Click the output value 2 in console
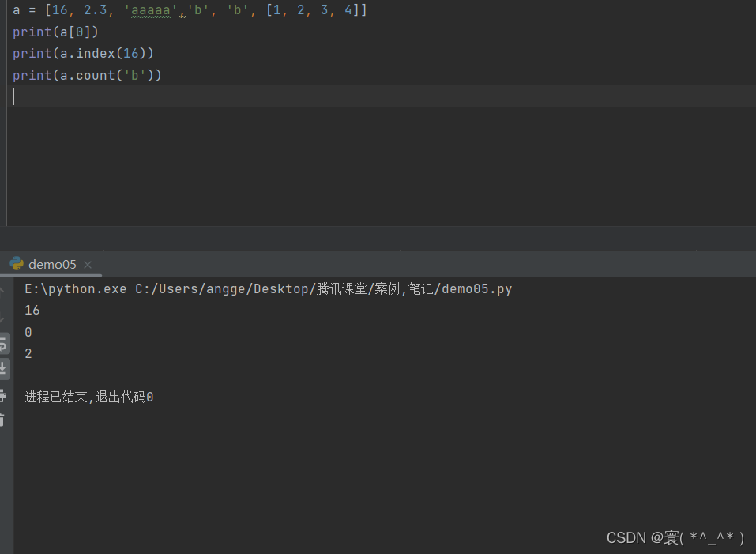Viewport: 756px width, 554px height. [28, 354]
